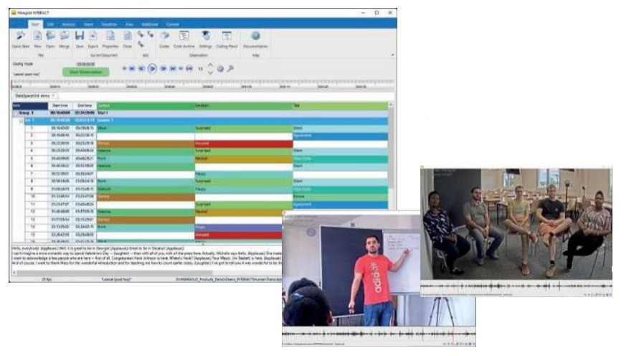Collapse the Group 1 tree row
The image size is (644, 356).
tap(16, 113)
